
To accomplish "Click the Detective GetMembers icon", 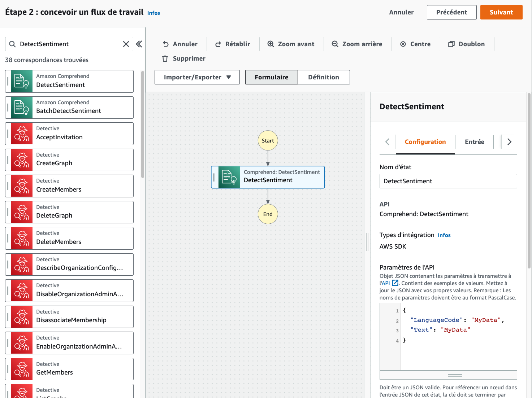I will [x=22, y=369].
